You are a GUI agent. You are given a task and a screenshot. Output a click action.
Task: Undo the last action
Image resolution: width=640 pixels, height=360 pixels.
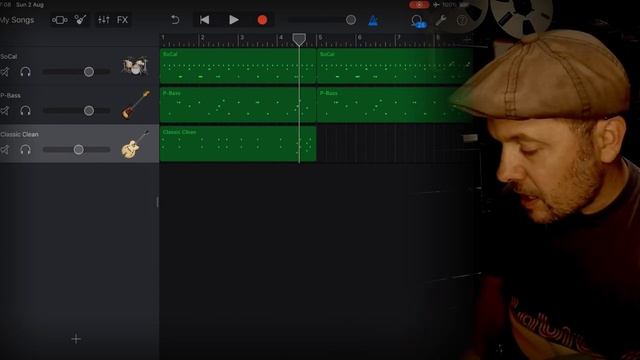[x=175, y=20]
